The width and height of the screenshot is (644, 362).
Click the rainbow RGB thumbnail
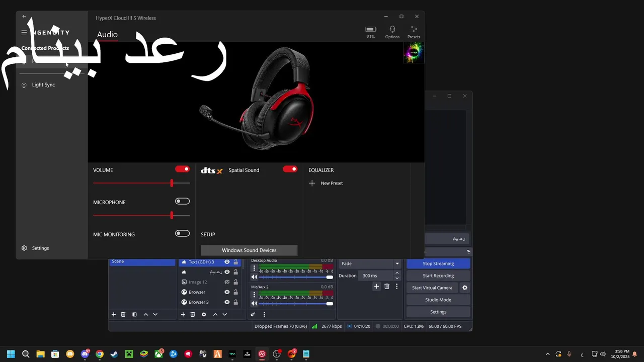point(414,52)
